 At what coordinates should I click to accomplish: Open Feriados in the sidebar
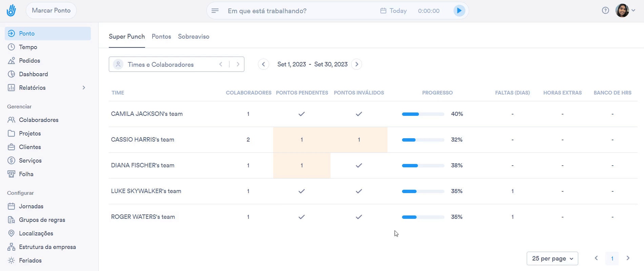click(x=30, y=260)
